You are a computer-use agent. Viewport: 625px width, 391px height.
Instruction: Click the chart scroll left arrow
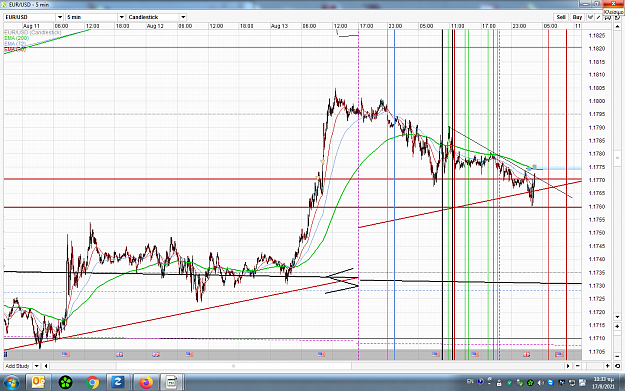46,366
